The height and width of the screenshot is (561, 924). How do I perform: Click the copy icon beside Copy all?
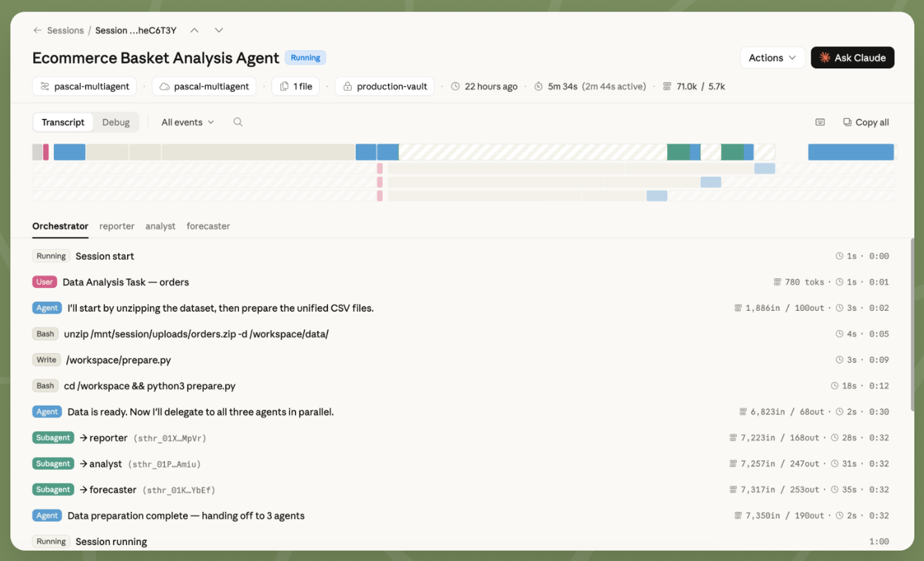pyautogui.click(x=847, y=122)
